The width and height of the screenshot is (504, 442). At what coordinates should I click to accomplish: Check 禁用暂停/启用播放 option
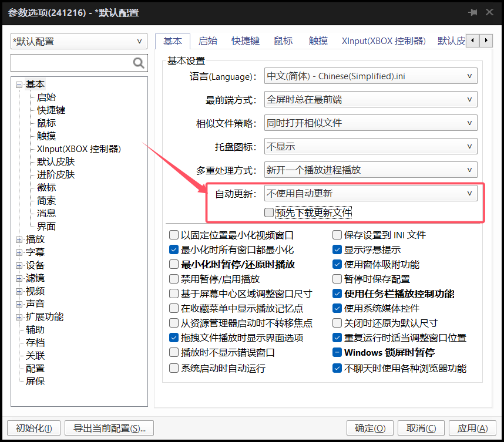coord(173,279)
